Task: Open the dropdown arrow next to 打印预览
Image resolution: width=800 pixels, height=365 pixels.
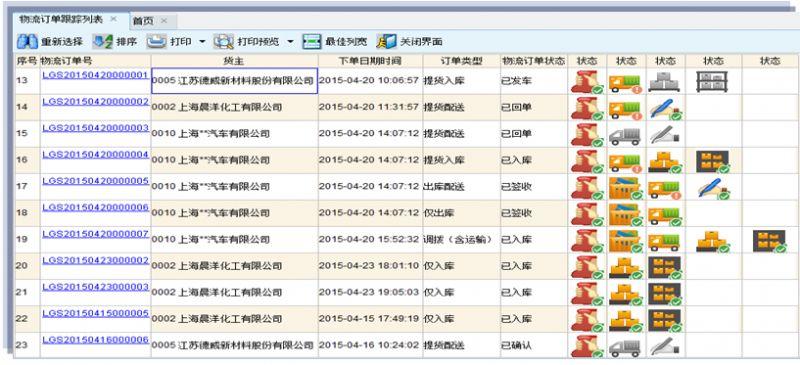Action: (x=290, y=42)
